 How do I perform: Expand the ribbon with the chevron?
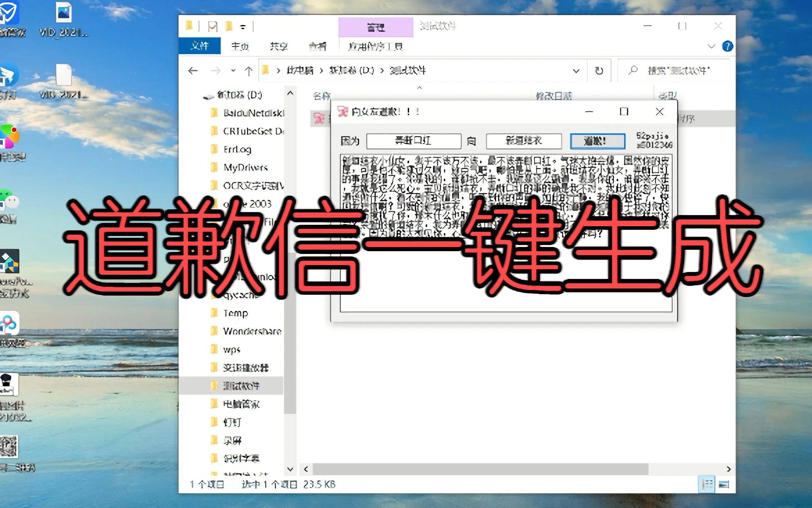coord(711,46)
